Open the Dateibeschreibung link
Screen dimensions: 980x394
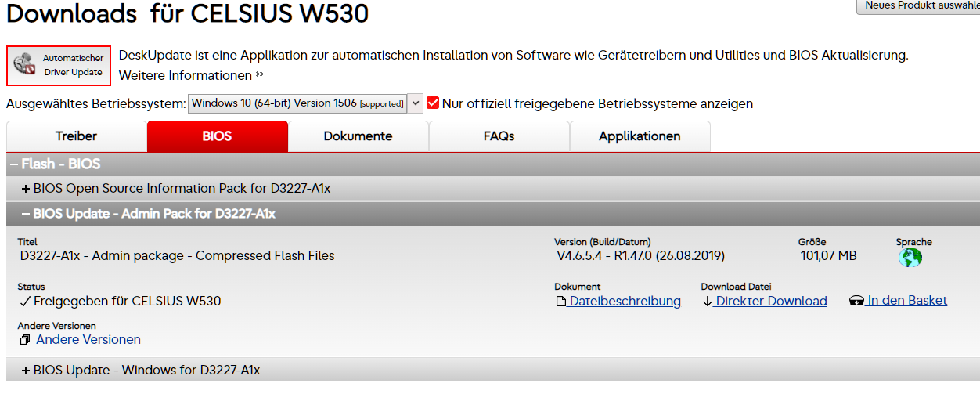pyautogui.click(x=625, y=302)
